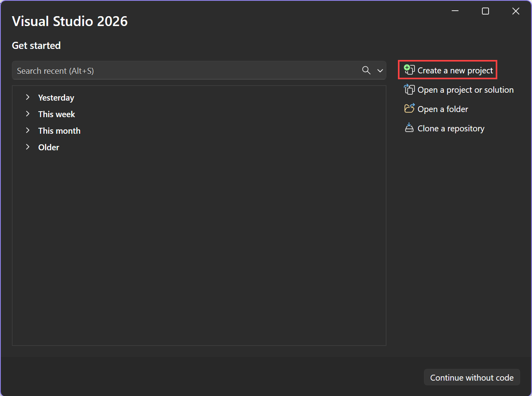Expand the Older section
The height and width of the screenshot is (396, 532).
coord(28,147)
